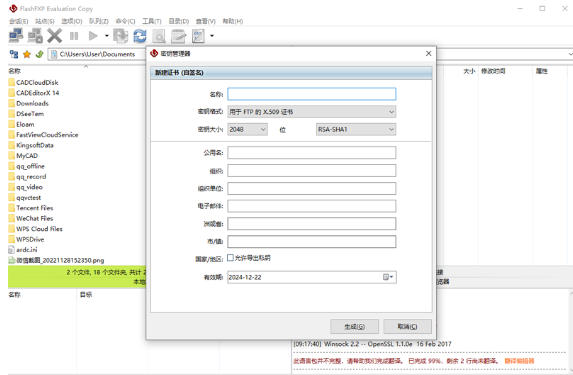Viewport: 573px width, 375px height.
Task: Click the Connect computers toolbar icon
Action: [16, 35]
